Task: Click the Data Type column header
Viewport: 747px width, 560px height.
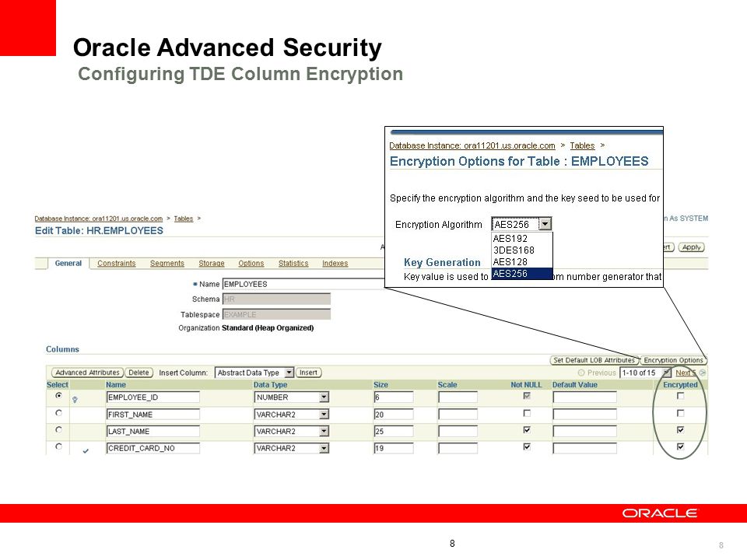Action: click(x=270, y=385)
